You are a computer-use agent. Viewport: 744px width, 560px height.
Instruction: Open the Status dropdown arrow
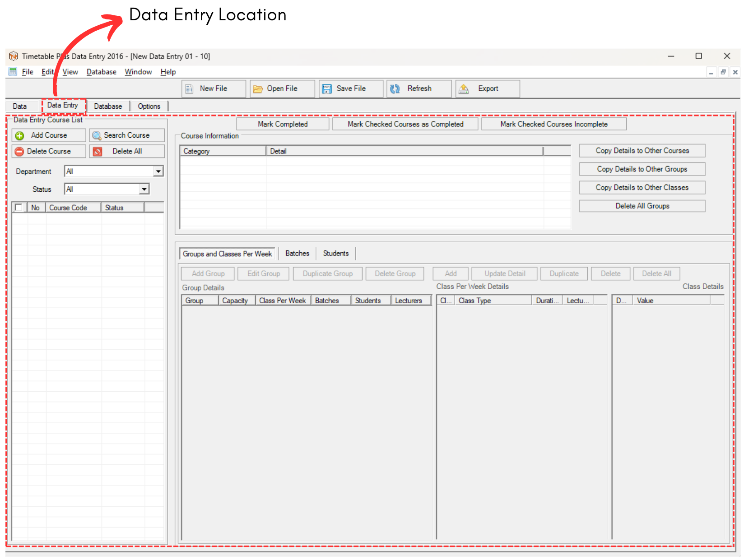coord(144,190)
